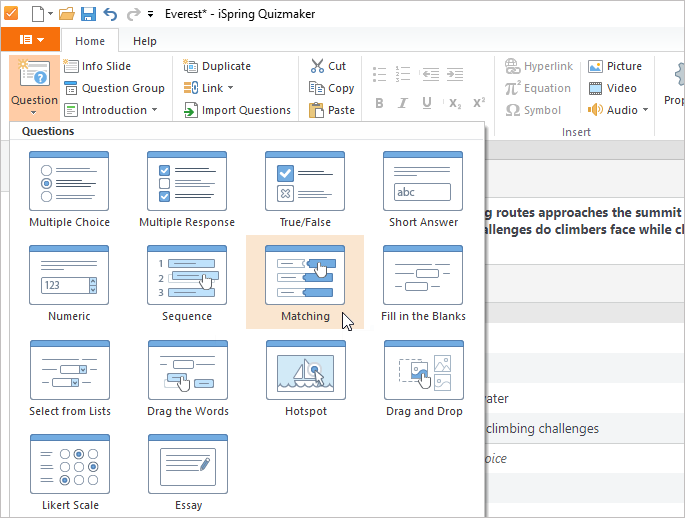Create an Essay question
The width and height of the screenshot is (685, 518).
(187, 472)
